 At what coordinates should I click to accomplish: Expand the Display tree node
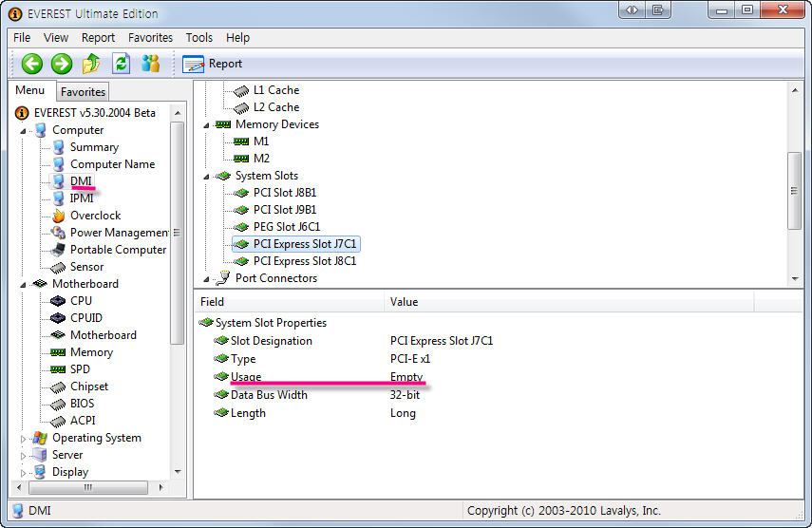click(23, 473)
